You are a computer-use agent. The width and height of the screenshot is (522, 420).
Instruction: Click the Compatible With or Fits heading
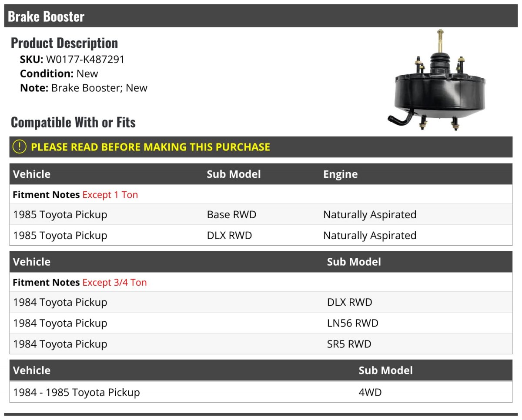[x=73, y=123]
